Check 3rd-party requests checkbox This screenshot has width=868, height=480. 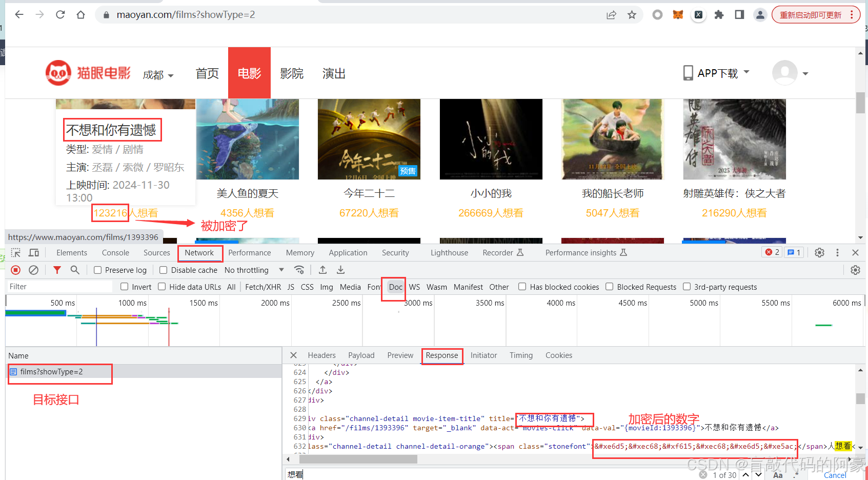687,287
